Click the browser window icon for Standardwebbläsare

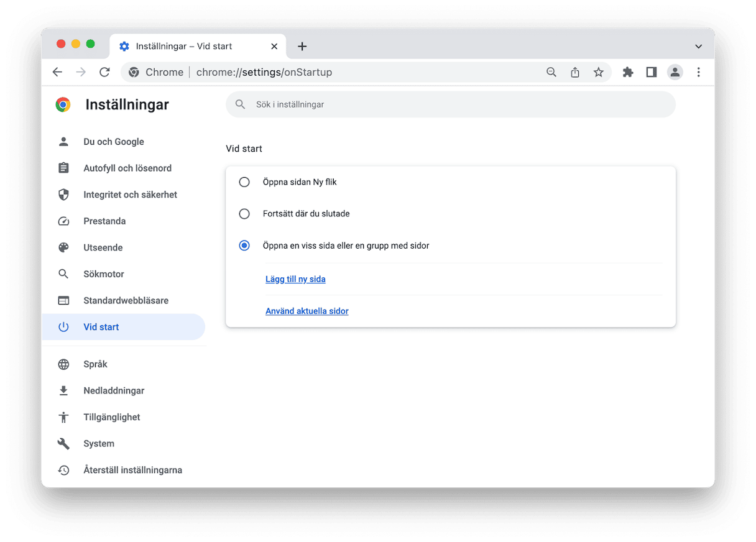click(x=63, y=300)
